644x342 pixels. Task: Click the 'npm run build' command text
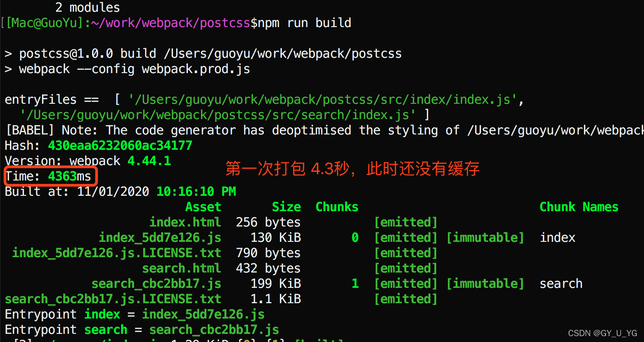click(304, 23)
